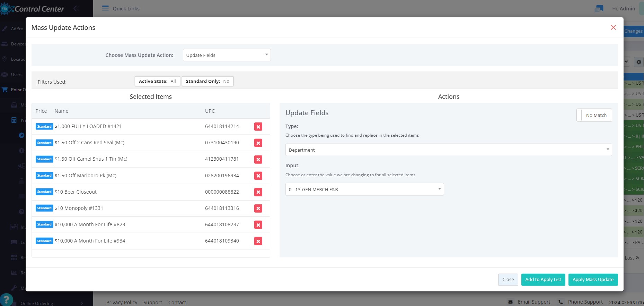Click the Active State filter chip
Image resolution: width=644 pixels, height=306 pixels.
coord(157,81)
